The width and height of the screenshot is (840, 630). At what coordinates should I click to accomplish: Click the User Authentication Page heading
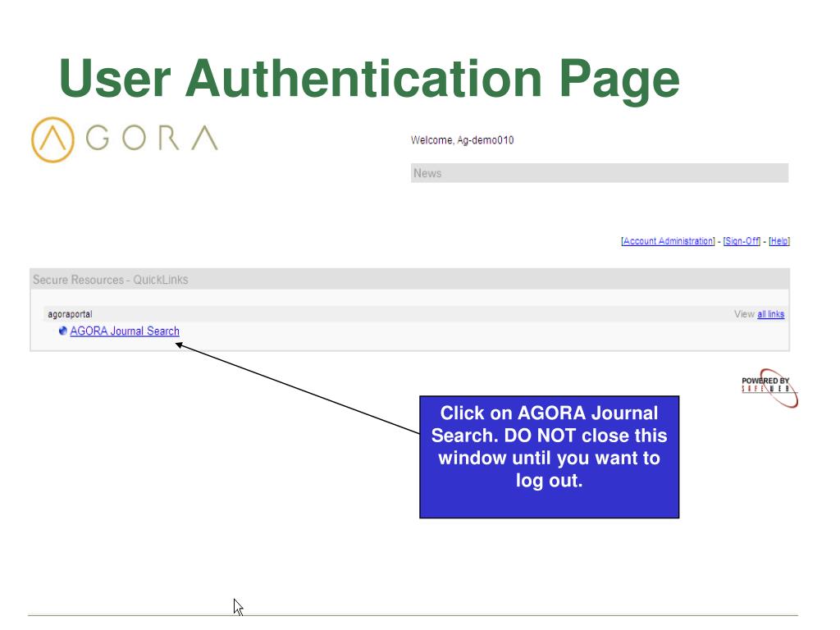point(369,80)
